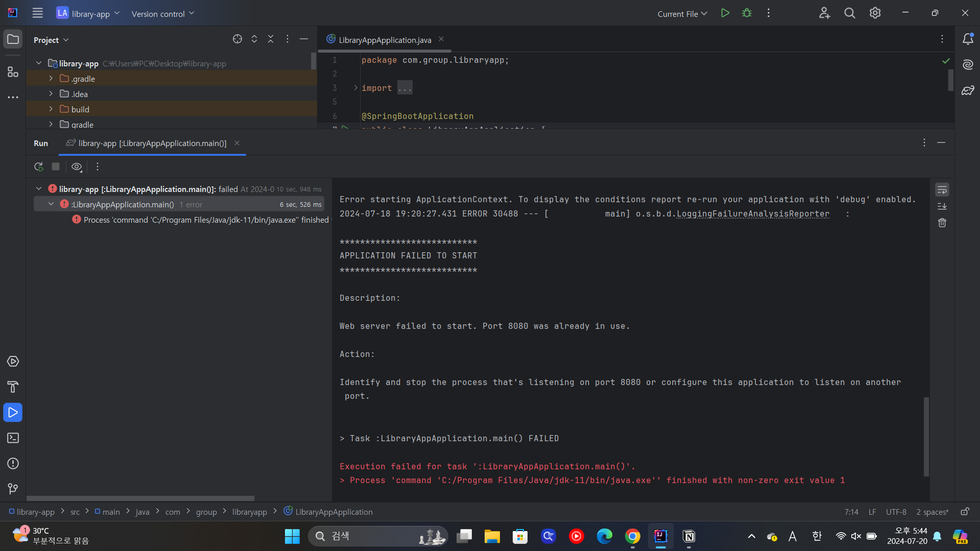Open the Services tool window
980x551 pixels.
point(13,362)
